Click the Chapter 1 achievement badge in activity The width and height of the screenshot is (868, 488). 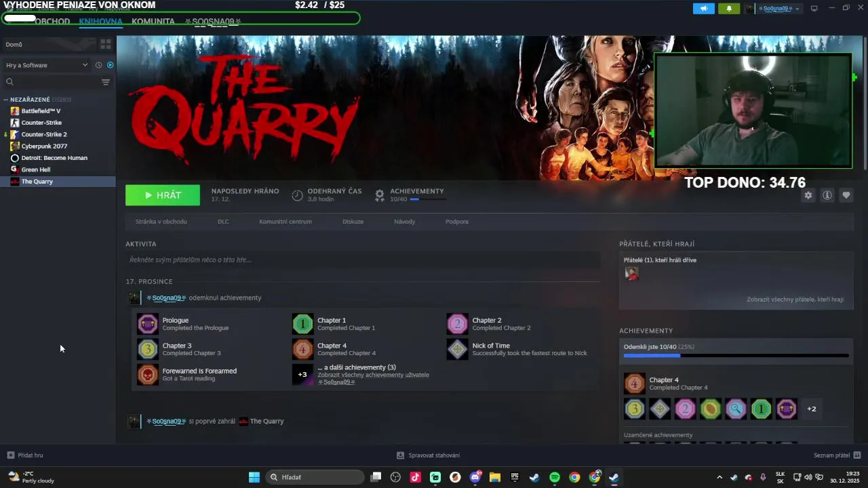[x=303, y=324]
